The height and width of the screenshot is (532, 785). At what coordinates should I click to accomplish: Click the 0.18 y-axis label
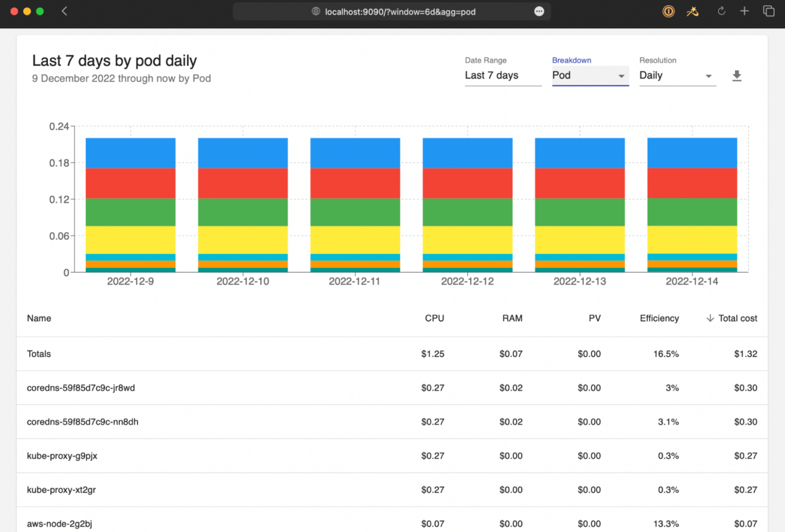[x=59, y=163]
